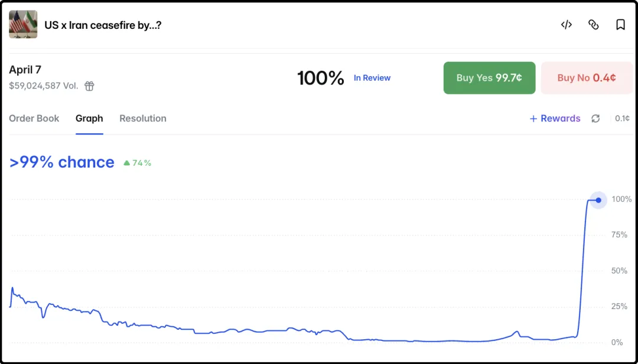Click the graph endpoint dot at 100%
Screen dimensions: 638x364
pyautogui.click(x=598, y=200)
